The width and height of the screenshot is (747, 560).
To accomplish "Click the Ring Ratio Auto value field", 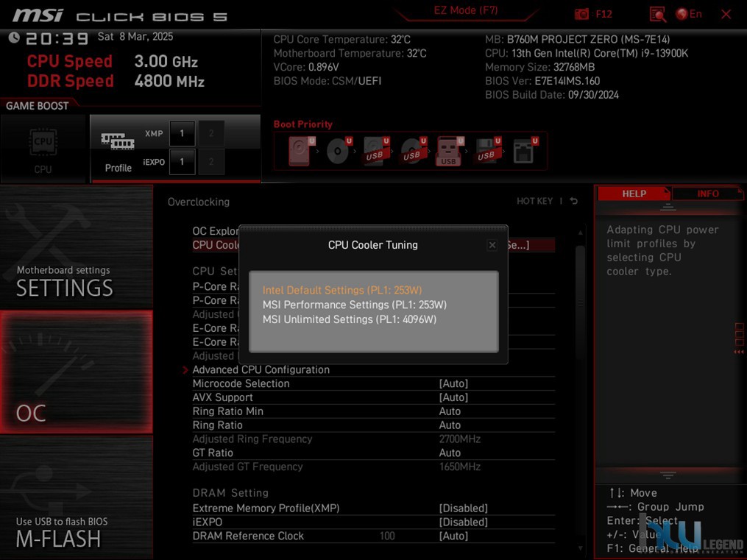I will 450,425.
